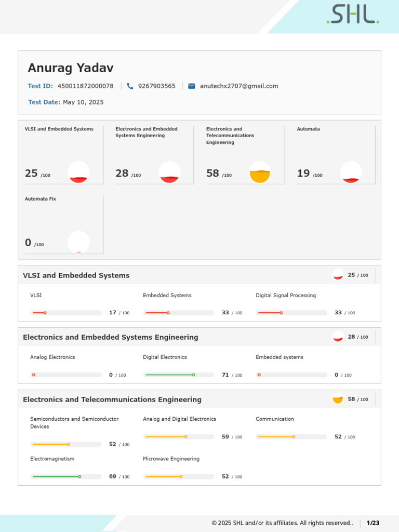Click the orange 58/100 score gauge

coord(260,172)
